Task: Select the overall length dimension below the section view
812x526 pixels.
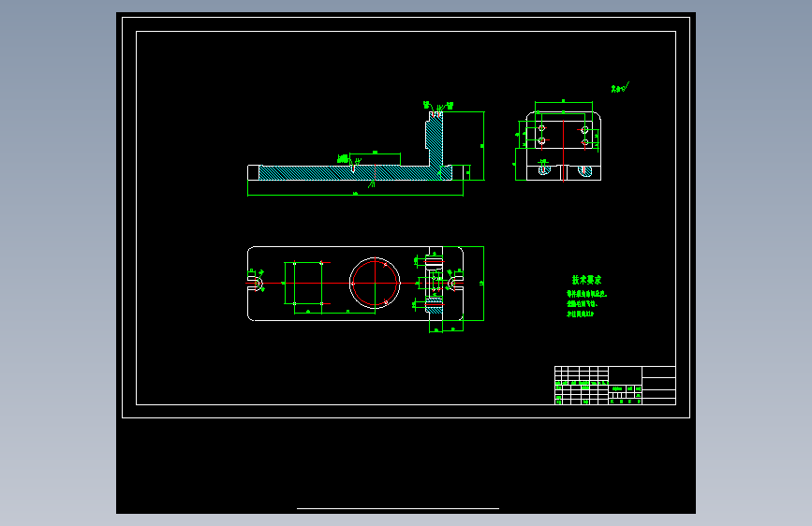Action: tap(355, 196)
